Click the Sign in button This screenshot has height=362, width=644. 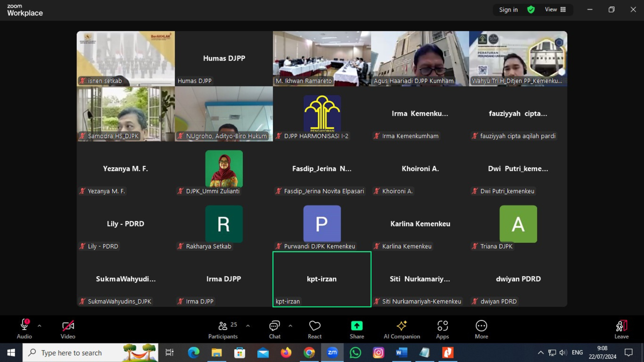click(x=508, y=10)
